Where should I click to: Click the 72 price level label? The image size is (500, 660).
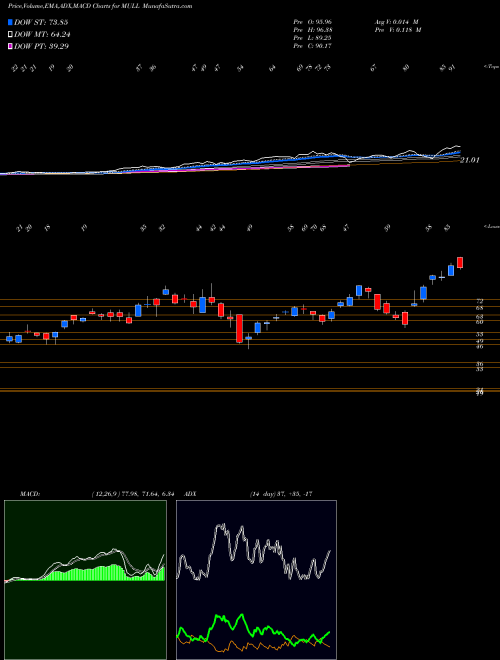pyautogui.click(x=479, y=301)
